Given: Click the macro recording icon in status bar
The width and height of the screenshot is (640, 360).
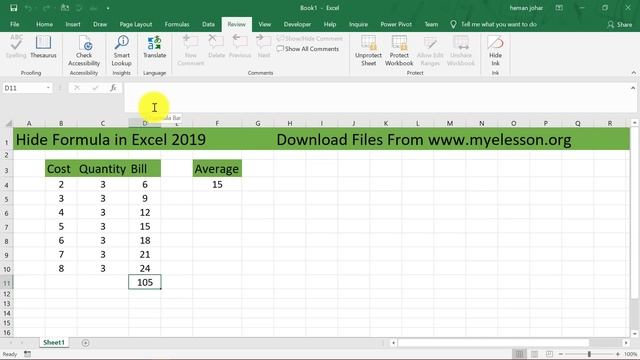Looking at the screenshot, I should (27, 354).
